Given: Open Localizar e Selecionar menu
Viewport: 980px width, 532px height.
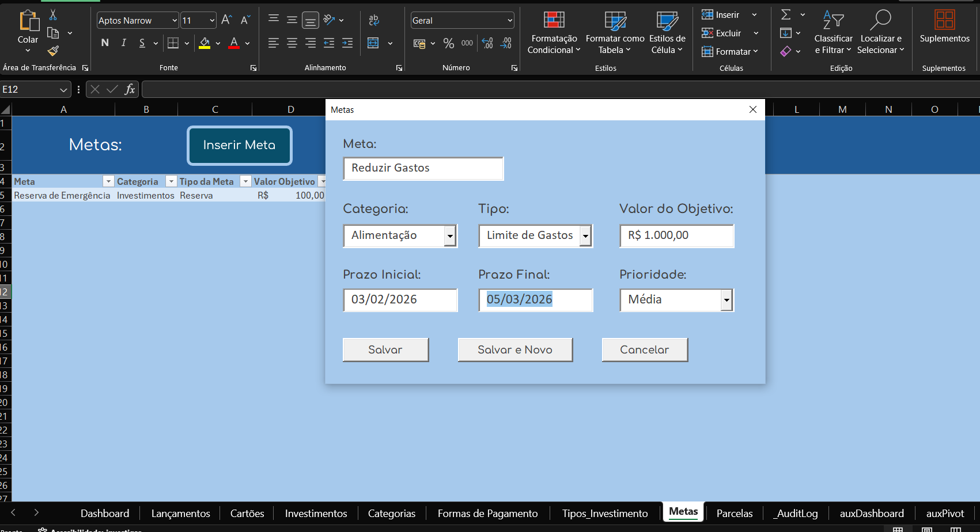Looking at the screenshot, I should click(880, 33).
